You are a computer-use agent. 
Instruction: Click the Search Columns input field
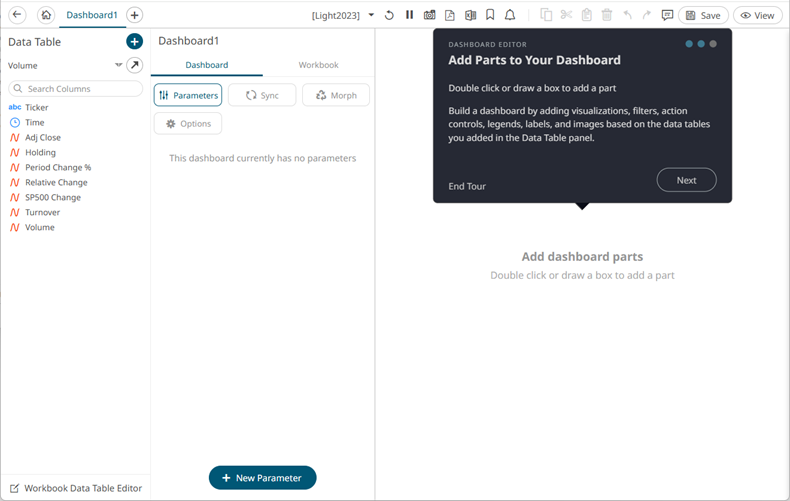point(78,89)
